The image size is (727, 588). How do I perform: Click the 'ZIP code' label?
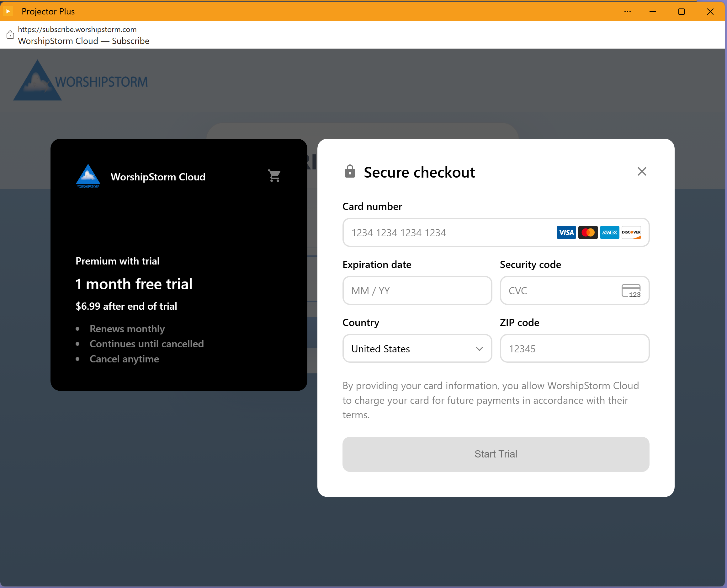pyautogui.click(x=519, y=323)
